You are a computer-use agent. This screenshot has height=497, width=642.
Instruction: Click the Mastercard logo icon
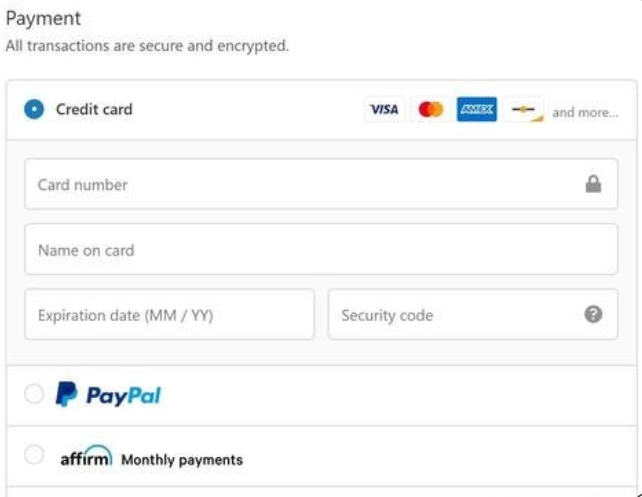click(430, 109)
